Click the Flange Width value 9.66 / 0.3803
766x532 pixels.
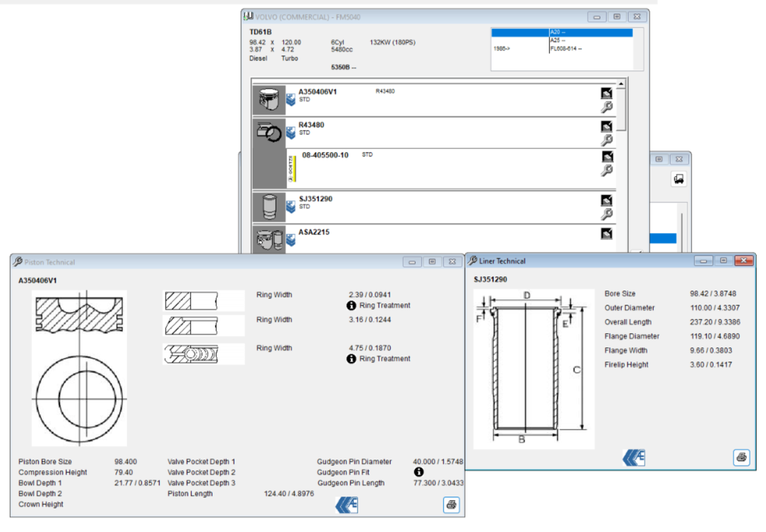point(711,350)
